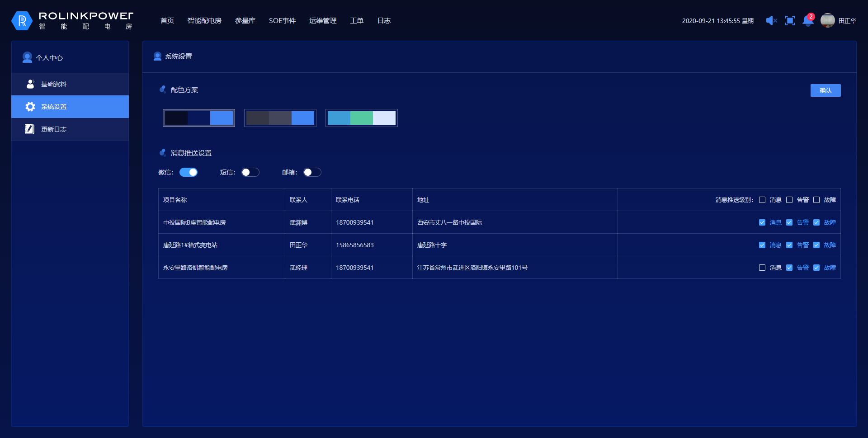Click the 项目名称 column header
The image size is (868, 438).
point(175,200)
